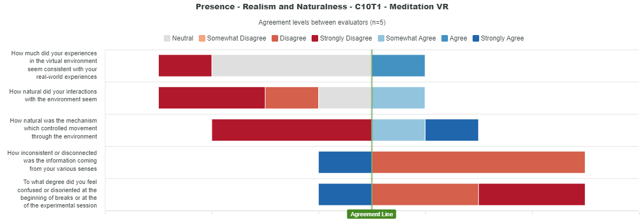This screenshot has width=644, height=219.
Task: Toggle Strongly Agree legend swatch
Action: click(476, 38)
